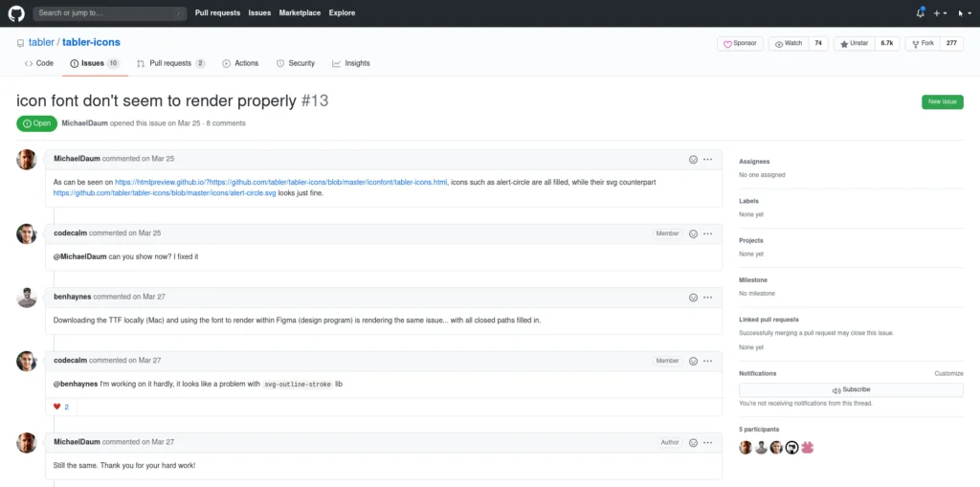Switch to the Actions tab
The image size is (980, 487).
(x=240, y=63)
